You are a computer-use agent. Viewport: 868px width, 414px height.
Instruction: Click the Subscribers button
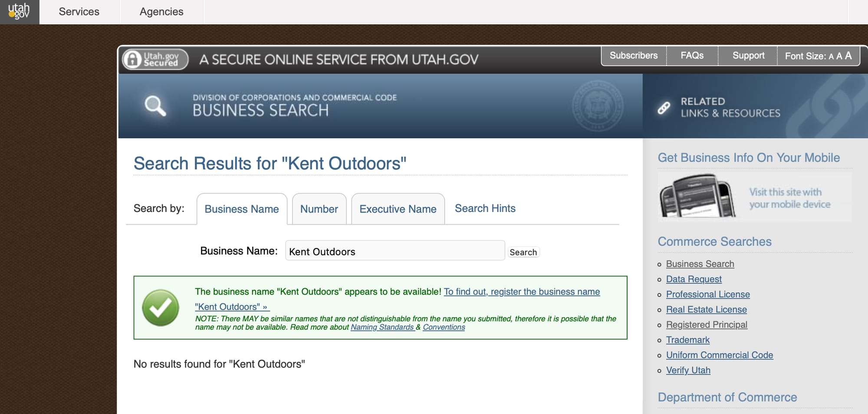point(633,56)
